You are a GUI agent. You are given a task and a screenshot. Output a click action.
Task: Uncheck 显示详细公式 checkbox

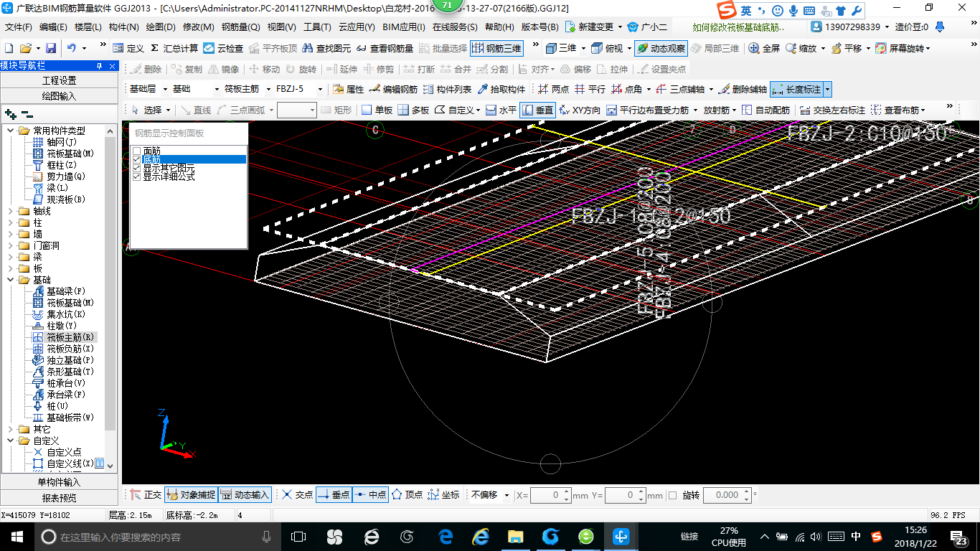[x=136, y=176]
